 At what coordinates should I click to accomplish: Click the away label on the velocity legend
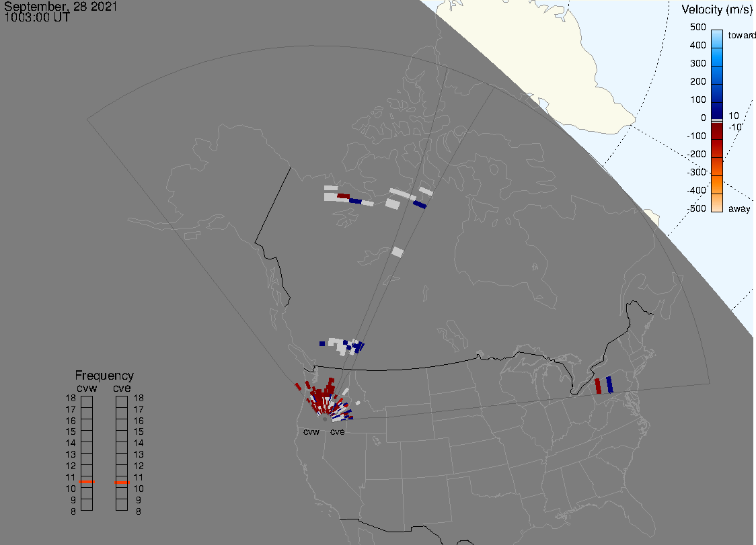tap(740, 209)
